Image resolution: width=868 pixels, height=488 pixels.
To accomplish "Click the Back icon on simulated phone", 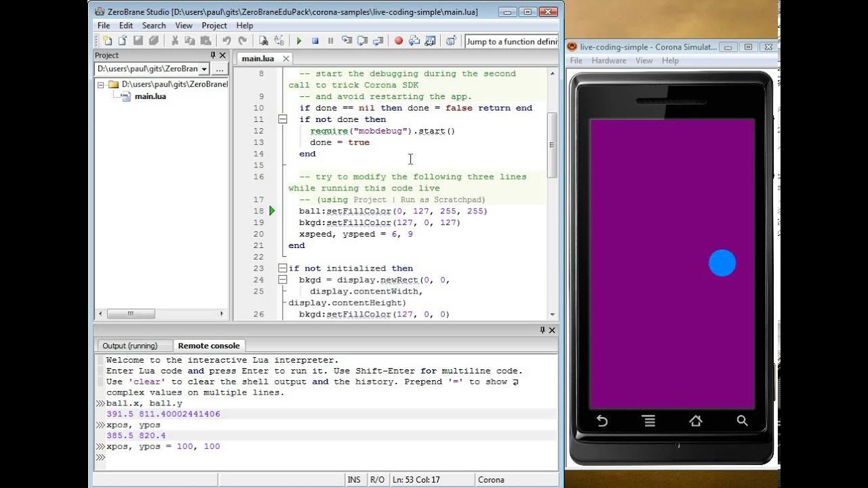I will click(601, 421).
